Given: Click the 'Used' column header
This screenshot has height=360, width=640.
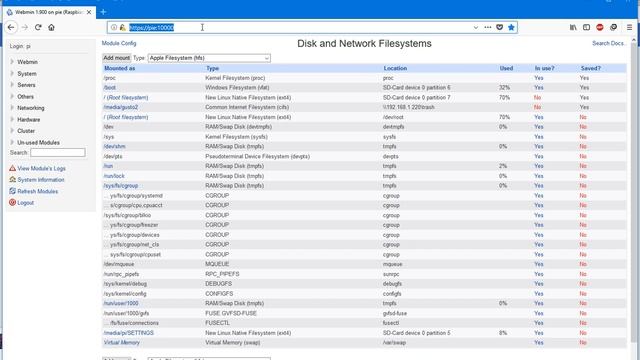Looking at the screenshot, I should coord(506,68).
